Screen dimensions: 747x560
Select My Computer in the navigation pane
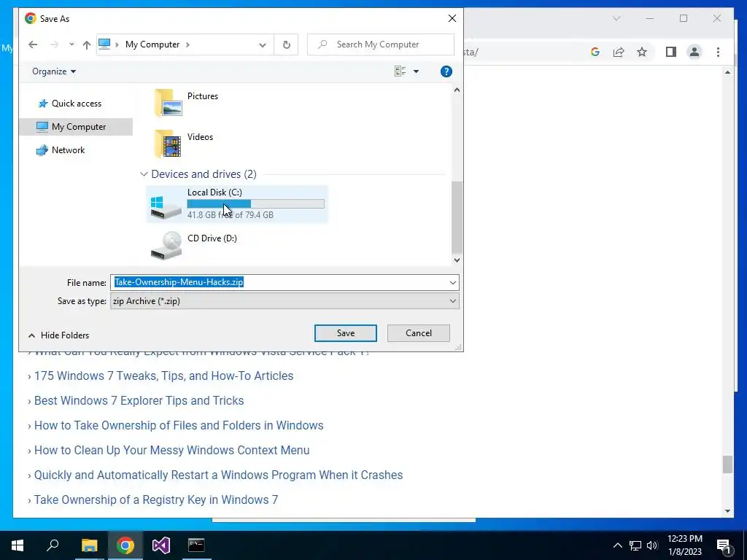click(x=76, y=127)
